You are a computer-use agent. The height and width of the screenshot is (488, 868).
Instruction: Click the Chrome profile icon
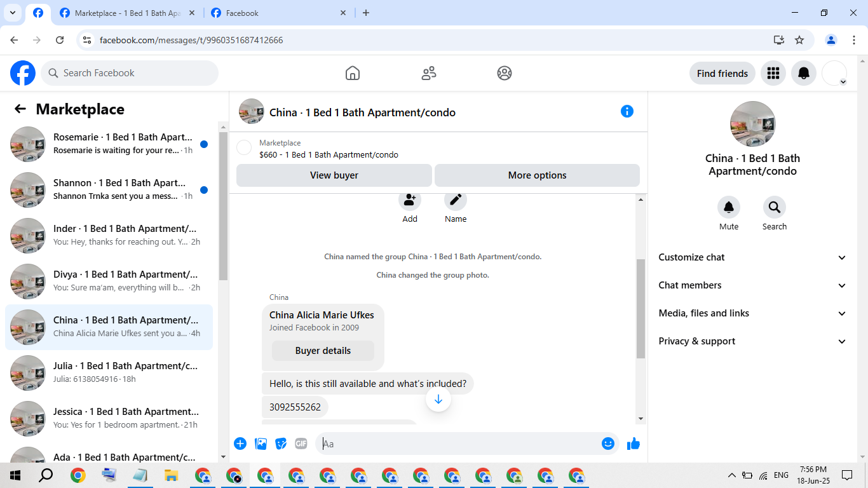pos(831,40)
